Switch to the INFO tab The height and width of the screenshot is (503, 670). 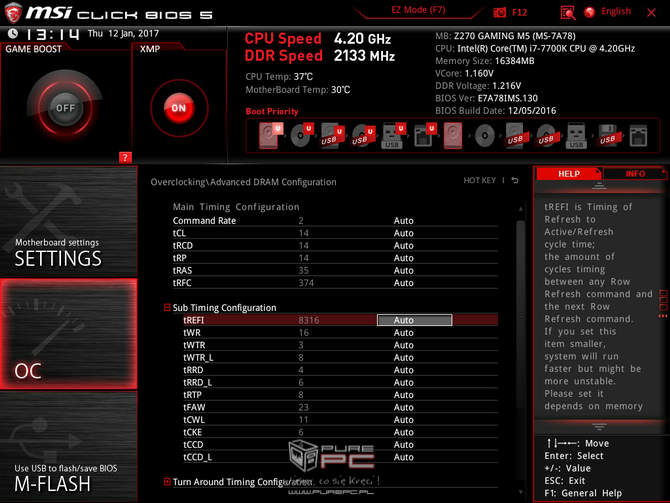(x=635, y=174)
